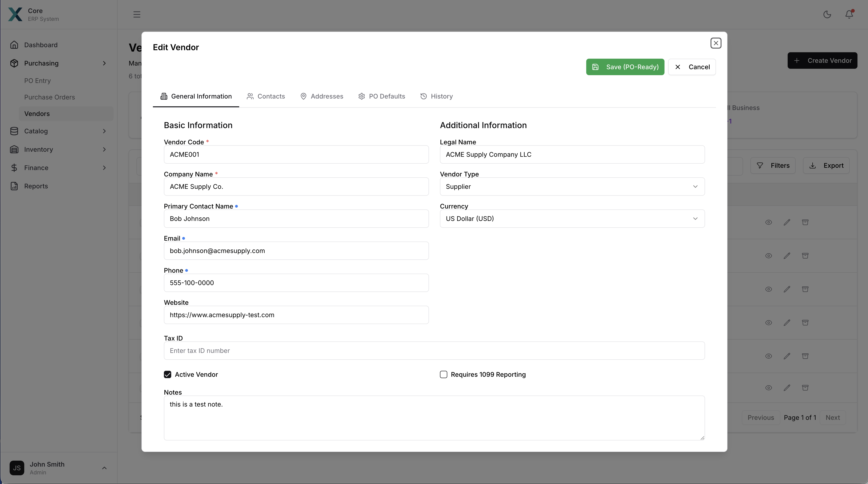This screenshot has width=868, height=484.
Task: Expand the Purchasing section chevron
Action: click(104, 63)
